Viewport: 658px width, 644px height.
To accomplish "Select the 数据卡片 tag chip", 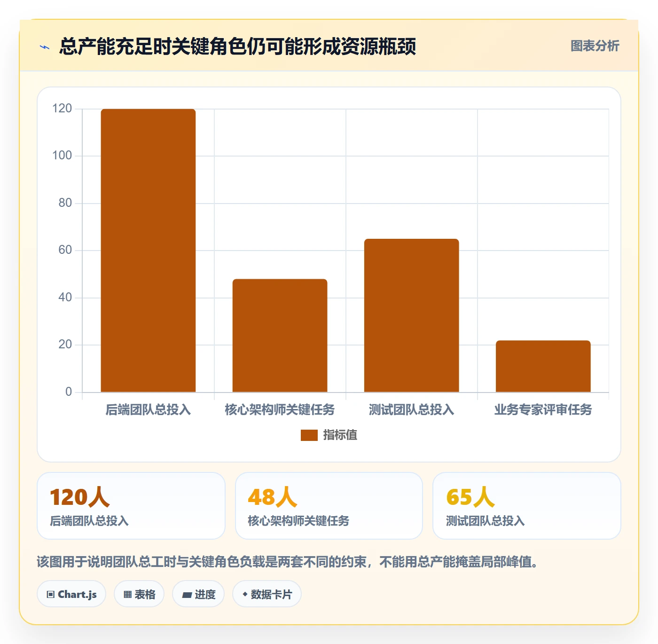I will [267, 594].
